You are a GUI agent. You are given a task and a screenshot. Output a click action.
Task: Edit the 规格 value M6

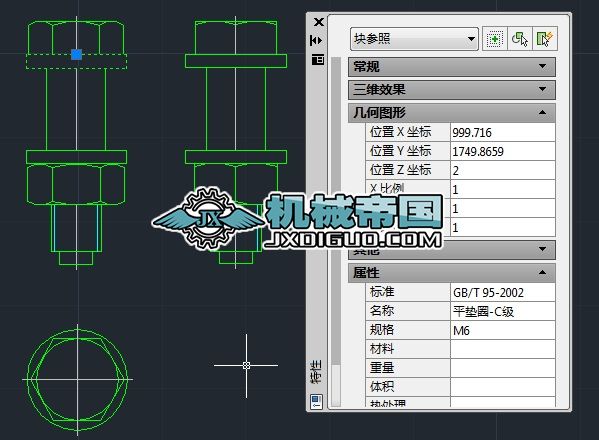[503, 330]
